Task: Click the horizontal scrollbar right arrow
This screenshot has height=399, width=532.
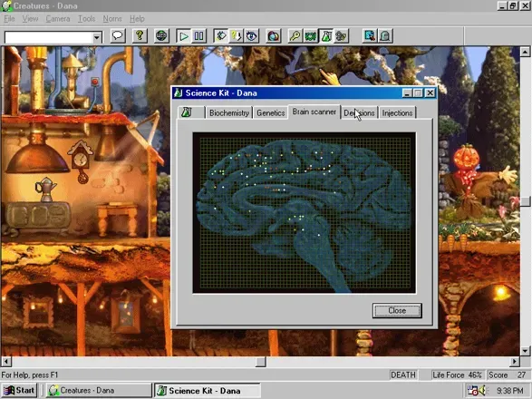Action: (515, 361)
